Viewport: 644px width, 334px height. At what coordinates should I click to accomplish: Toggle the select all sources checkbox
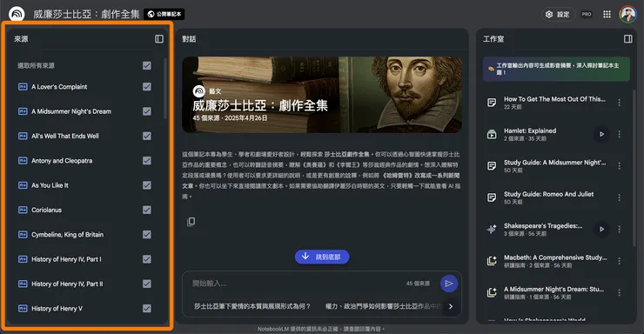pos(146,65)
